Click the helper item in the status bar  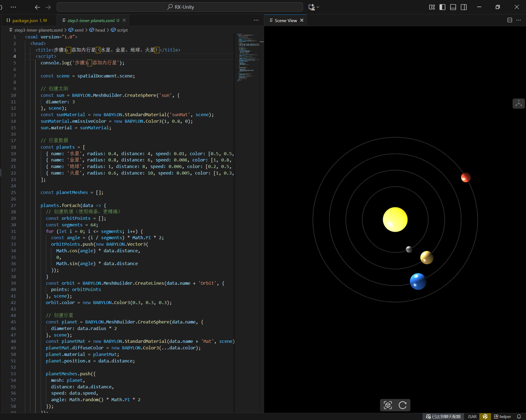click(x=503, y=416)
